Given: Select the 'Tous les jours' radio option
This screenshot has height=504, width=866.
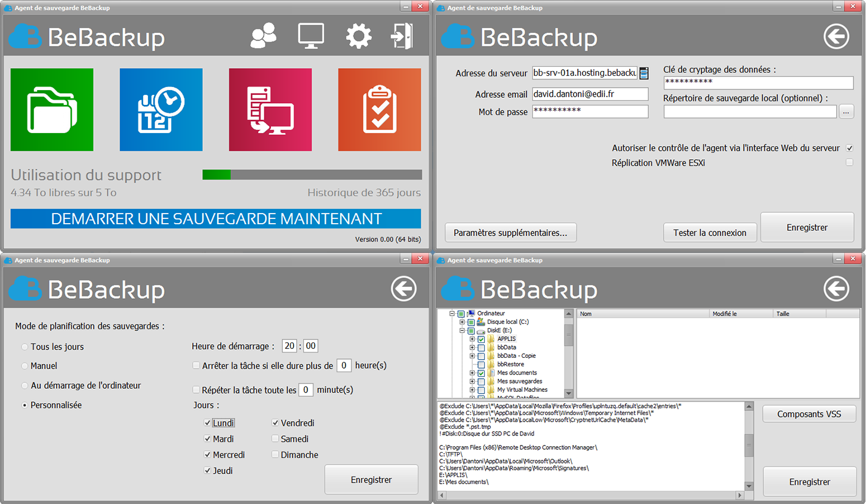Looking at the screenshot, I should coord(24,347).
